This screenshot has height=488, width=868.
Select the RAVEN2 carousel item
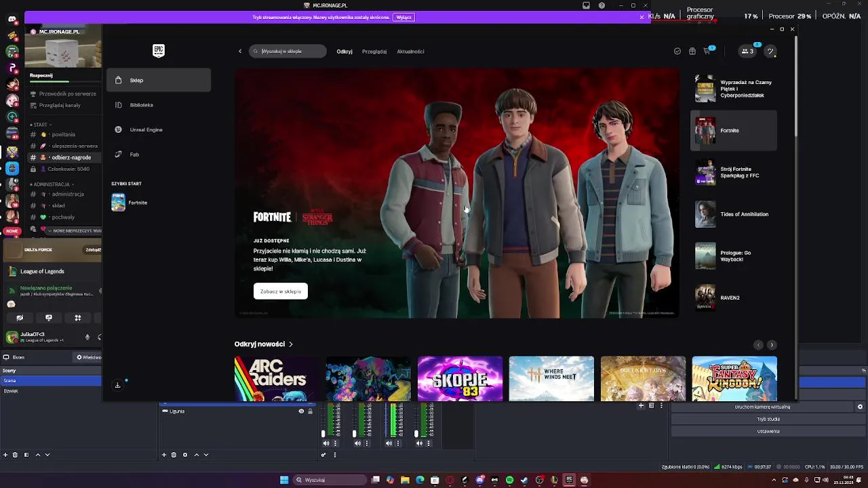[734, 298]
